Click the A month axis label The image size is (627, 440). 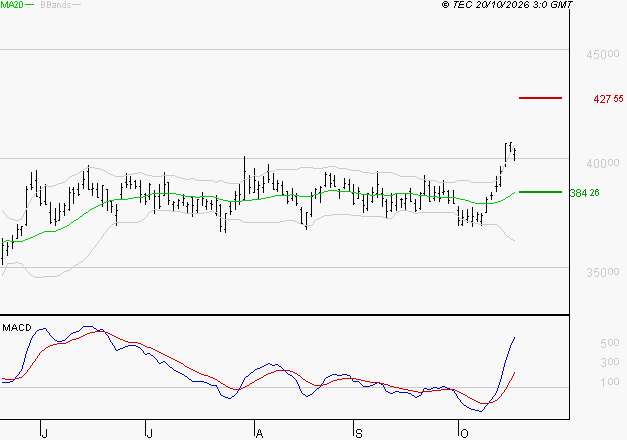[260, 434]
